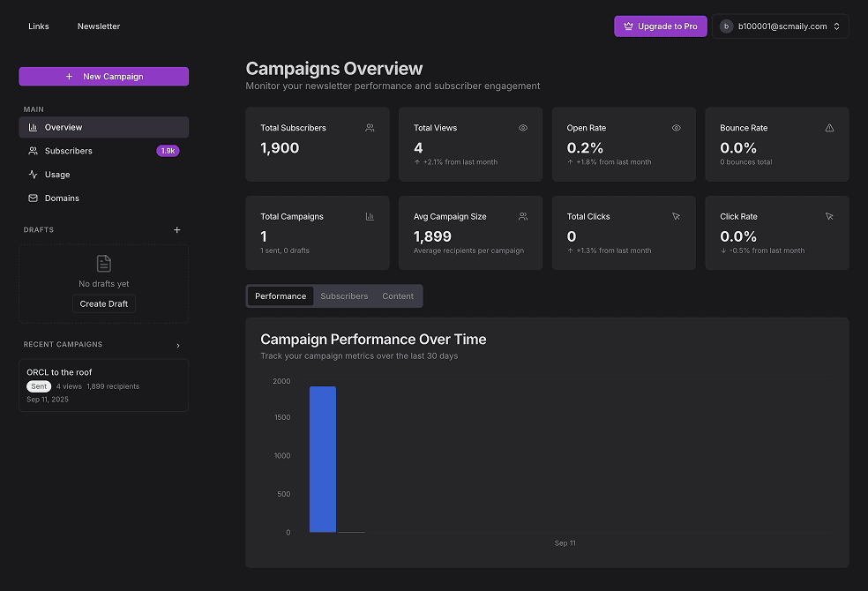Viewport: 868px width, 591px height.
Task: Click the subscribers icon on Total Subscribers card
Action: (370, 127)
